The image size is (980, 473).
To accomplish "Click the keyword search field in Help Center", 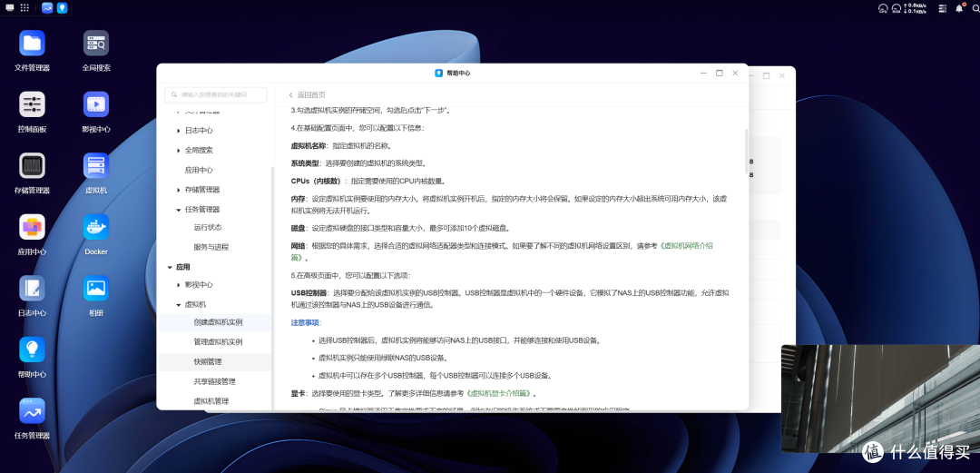I will (x=216, y=95).
